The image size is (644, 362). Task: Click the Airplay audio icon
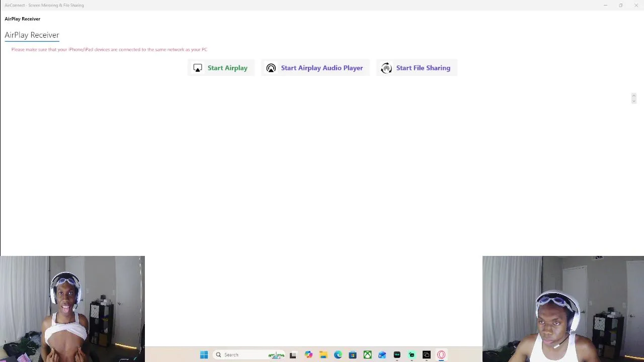tap(271, 68)
